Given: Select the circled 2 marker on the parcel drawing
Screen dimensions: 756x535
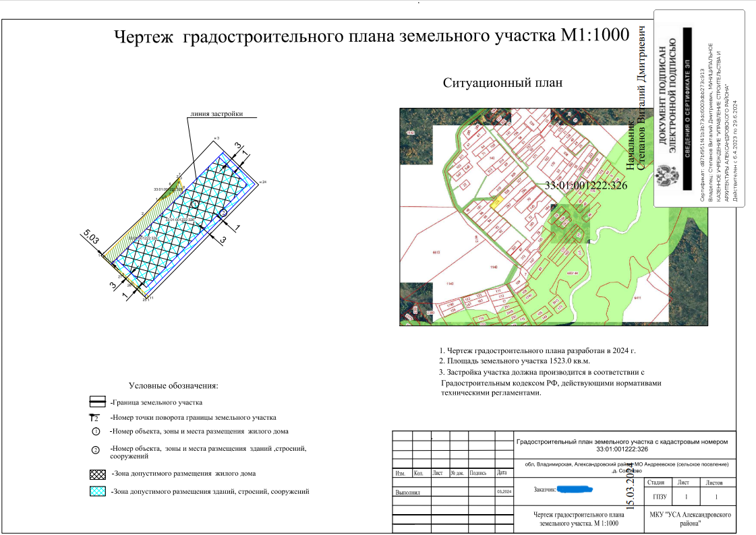Looking at the screenshot, I should (223, 213).
